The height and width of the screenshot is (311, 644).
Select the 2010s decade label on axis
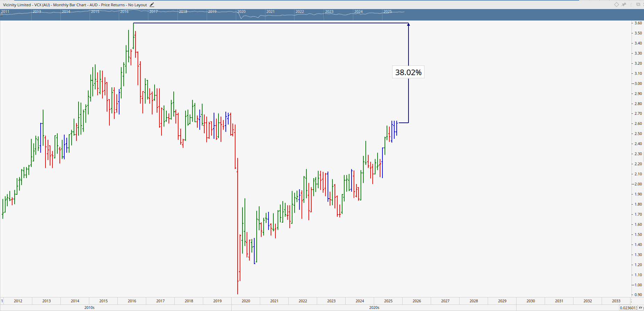pyautogui.click(x=89, y=308)
